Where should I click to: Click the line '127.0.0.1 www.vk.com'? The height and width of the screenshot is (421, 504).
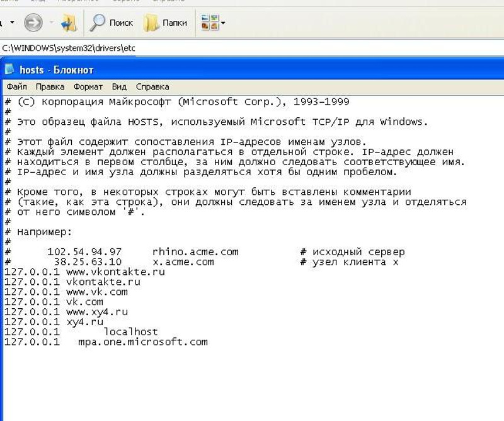coord(66,292)
